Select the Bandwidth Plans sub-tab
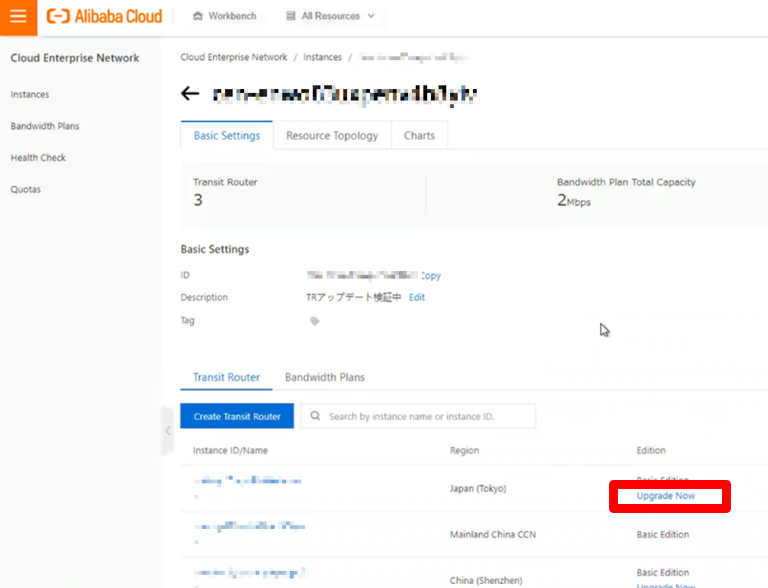Image resolution: width=768 pixels, height=588 pixels. click(325, 377)
